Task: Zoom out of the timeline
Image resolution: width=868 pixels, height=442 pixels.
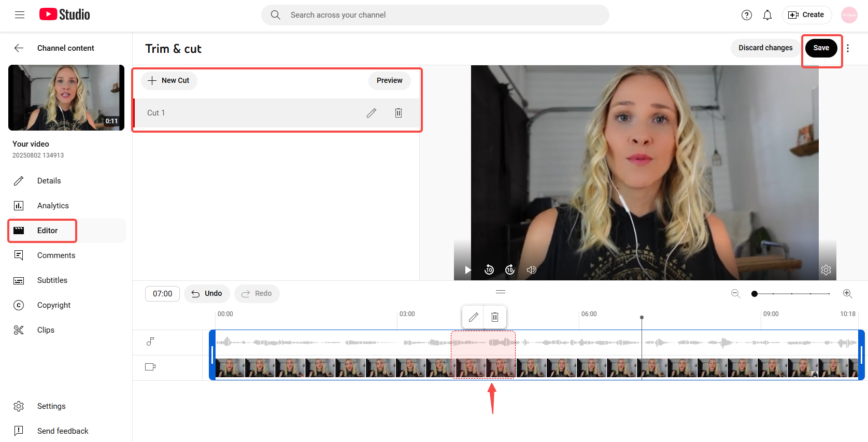Action: tap(735, 294)
